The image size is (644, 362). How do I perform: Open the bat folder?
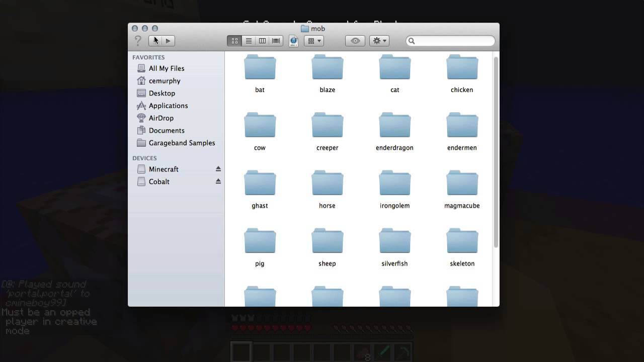(260, 67)
